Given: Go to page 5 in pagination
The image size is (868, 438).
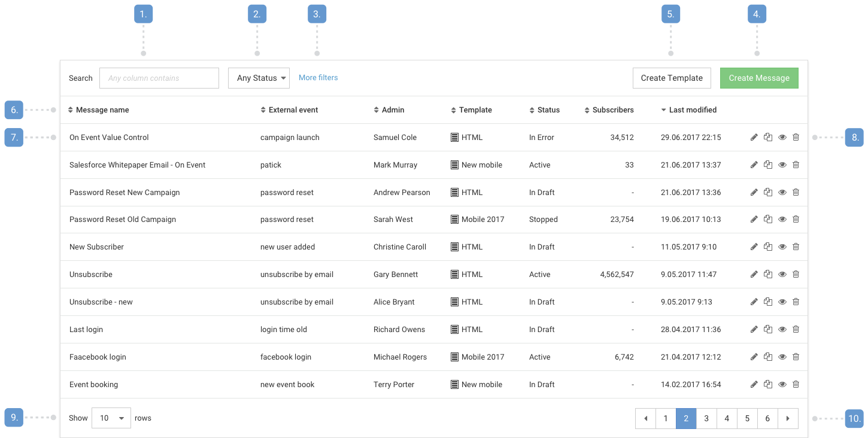Looking at the screenshot, I should (x=747, y=418).
